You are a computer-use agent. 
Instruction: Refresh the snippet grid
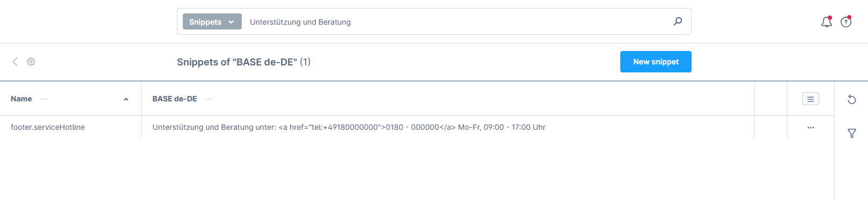click(851, 99)
